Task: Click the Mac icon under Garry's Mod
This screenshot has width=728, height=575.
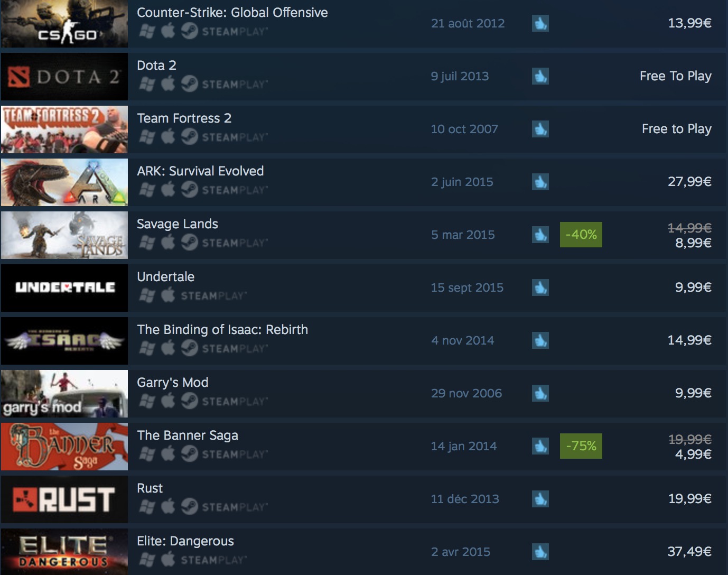Action: coord(168,401)
